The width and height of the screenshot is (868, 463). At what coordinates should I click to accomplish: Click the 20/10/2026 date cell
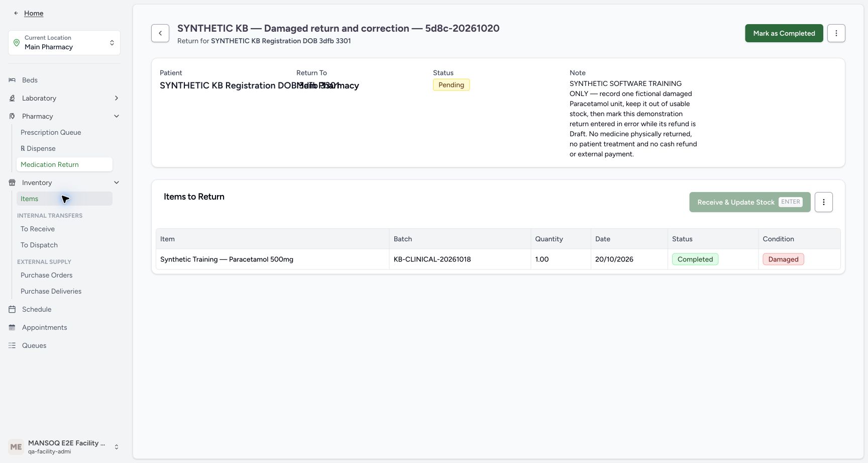click(x=629, y=259)
